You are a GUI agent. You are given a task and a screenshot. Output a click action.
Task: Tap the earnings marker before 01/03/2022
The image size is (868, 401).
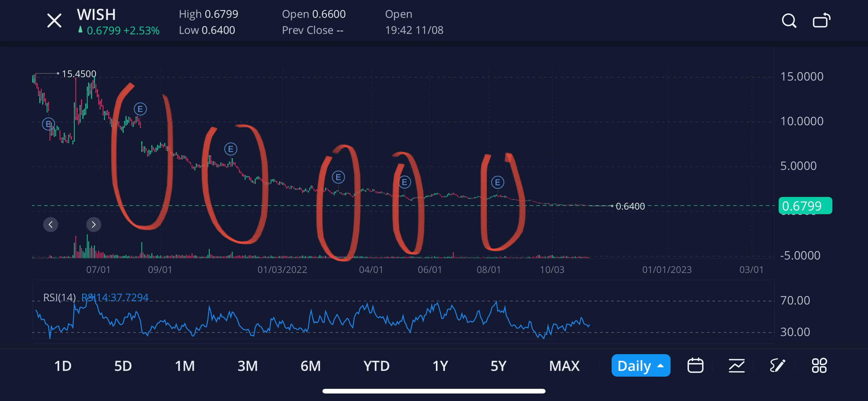[231, 149]
